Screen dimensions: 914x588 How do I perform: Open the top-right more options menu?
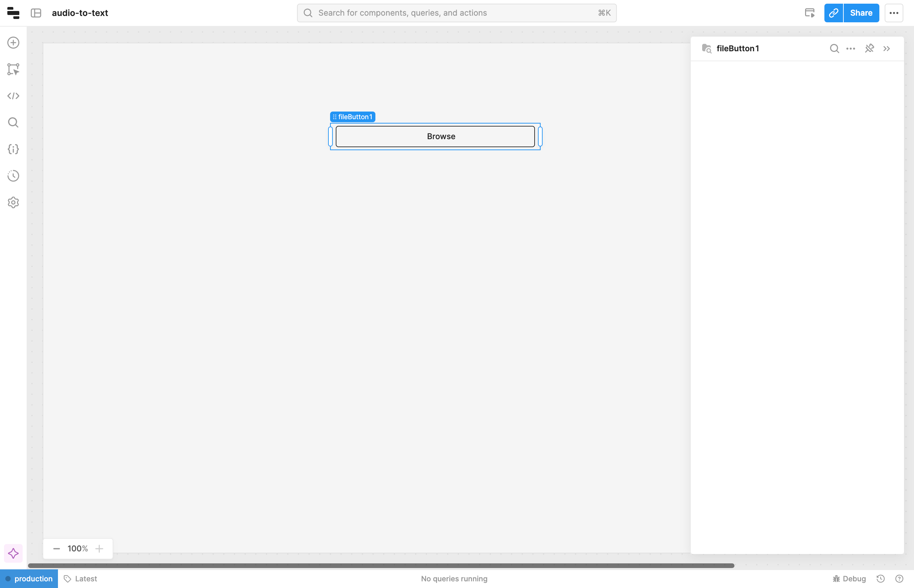tap(894, 13)
